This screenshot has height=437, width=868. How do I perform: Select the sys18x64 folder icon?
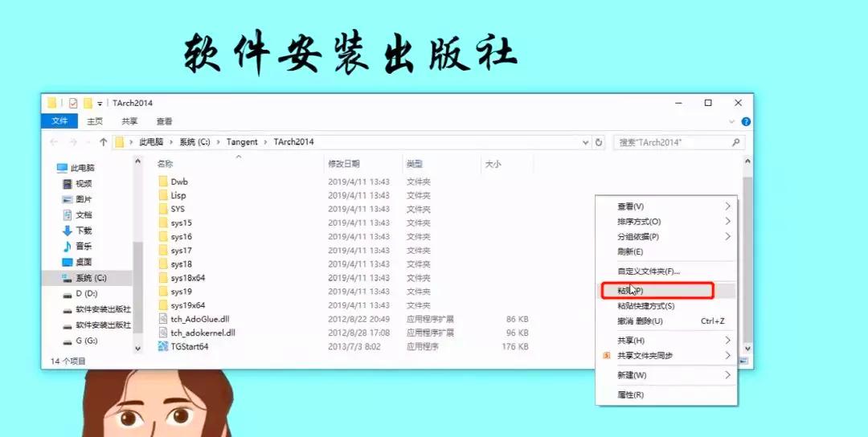(x=162, y=278)
